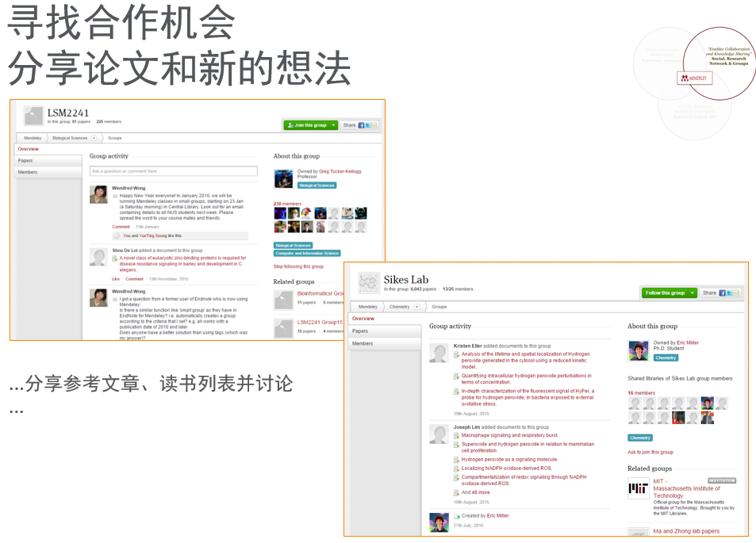Click the Follow this group button
This screenshot has width=756, height=543.
click(x=665, y=293)
